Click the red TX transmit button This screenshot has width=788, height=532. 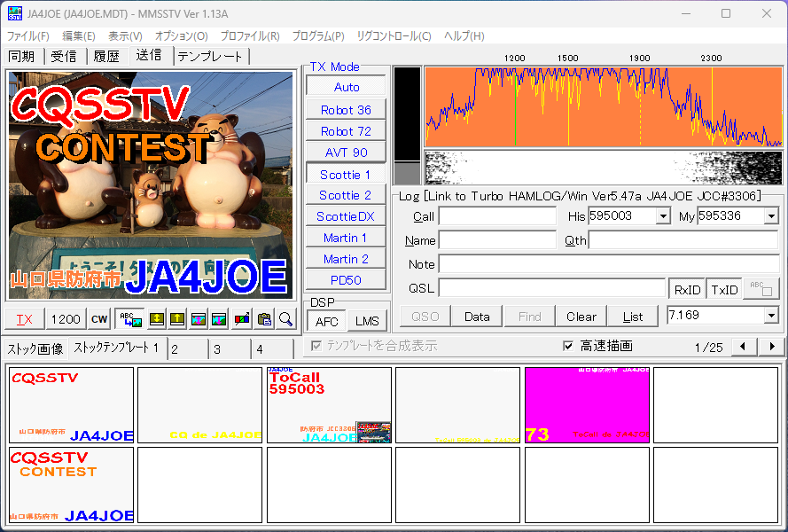tap(24, 319)
